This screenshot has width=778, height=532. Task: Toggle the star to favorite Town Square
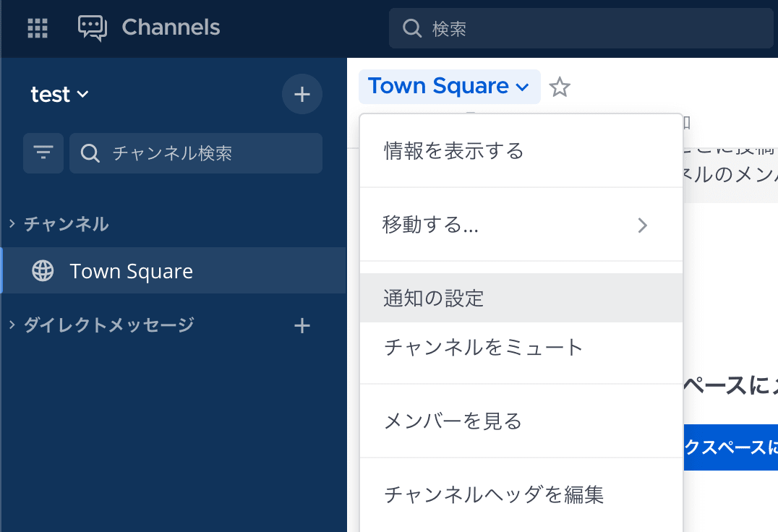(560, 87)
